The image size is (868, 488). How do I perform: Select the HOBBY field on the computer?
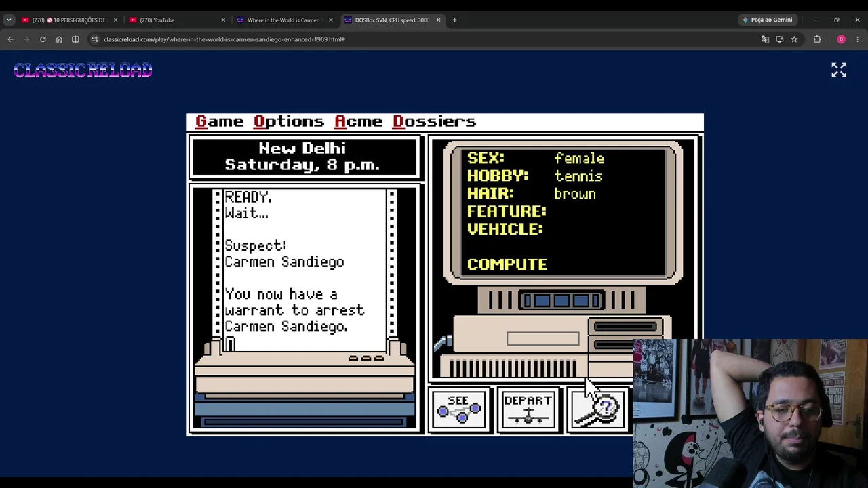pyautogui.click(x=498, y=176)
